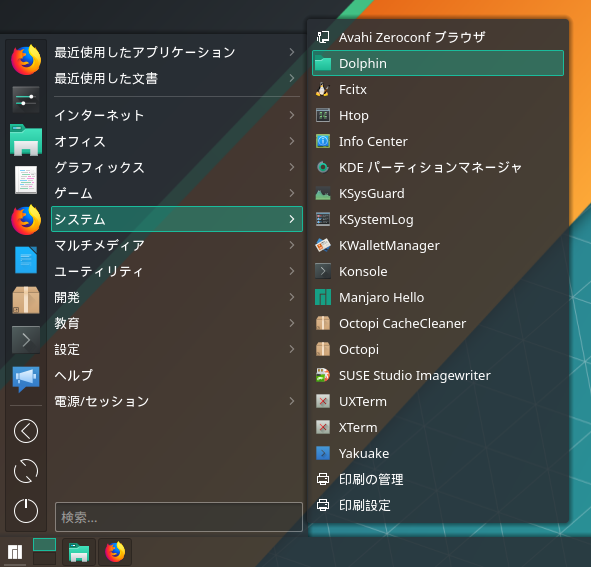
Task: Click the 検索 search field
Action: tap(179, 517)
